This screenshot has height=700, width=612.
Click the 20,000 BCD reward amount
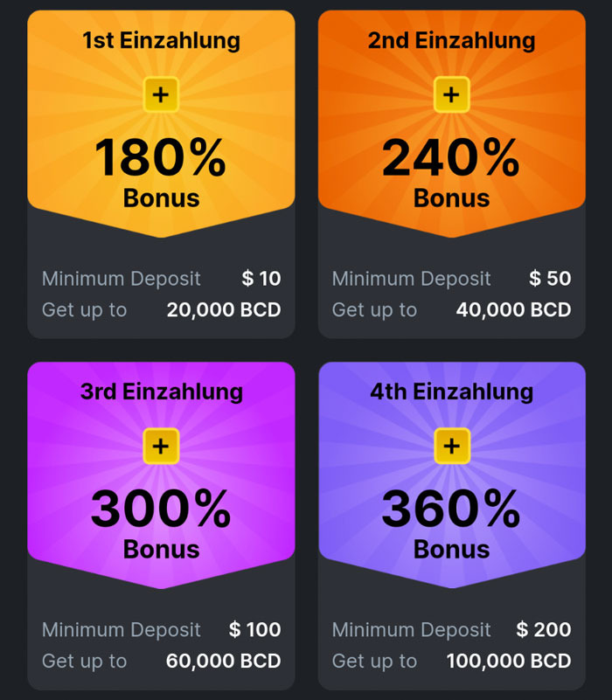point(224,310)
